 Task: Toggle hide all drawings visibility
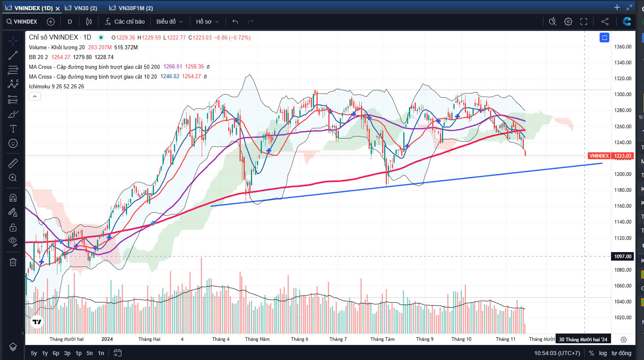[13, 242]
